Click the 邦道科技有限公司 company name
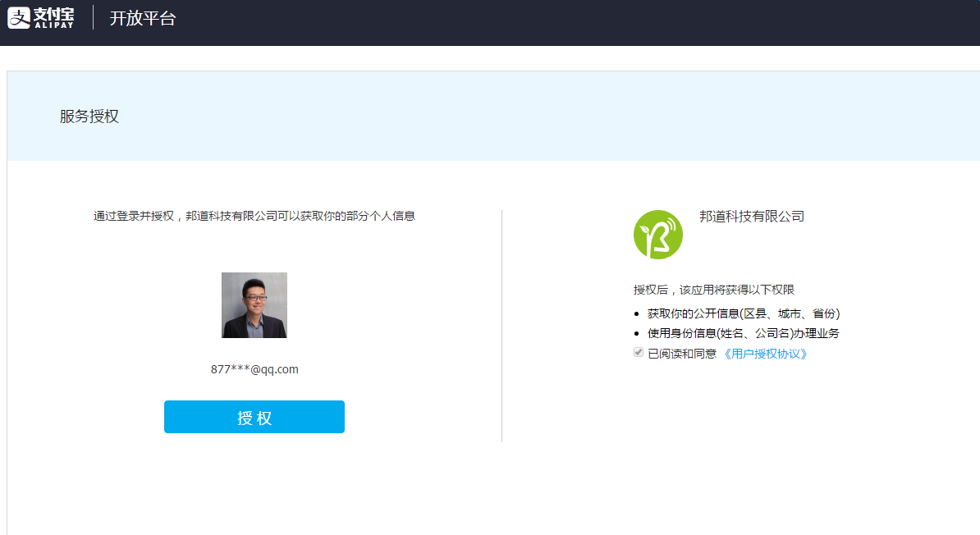Viewport: 980px width, 535px height. pyautogui.click(x=752, y=217)
